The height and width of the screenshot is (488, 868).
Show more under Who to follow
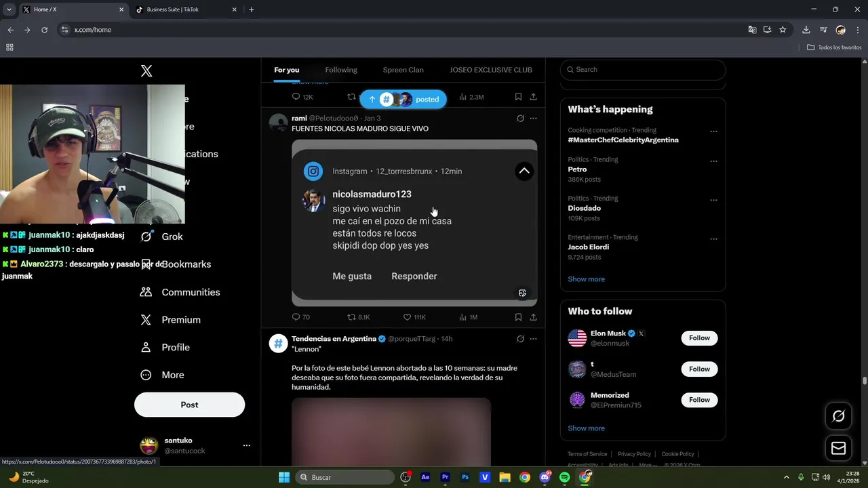coord(586,428)
